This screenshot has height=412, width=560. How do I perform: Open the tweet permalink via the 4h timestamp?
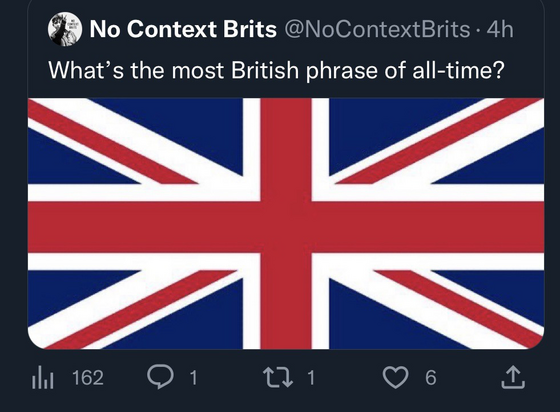click(x=500, y=29)
